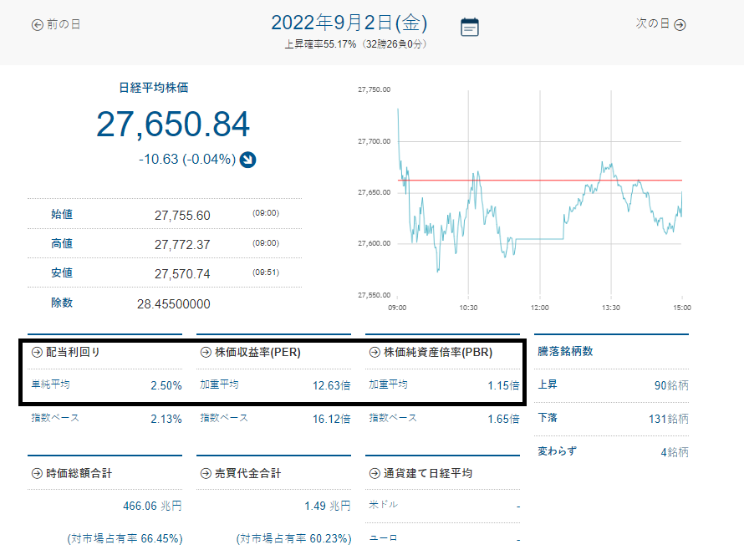Click the (対市場占有率 60.23%) text
The height and width of the screenshot is (560, 744).
point(293,538)
